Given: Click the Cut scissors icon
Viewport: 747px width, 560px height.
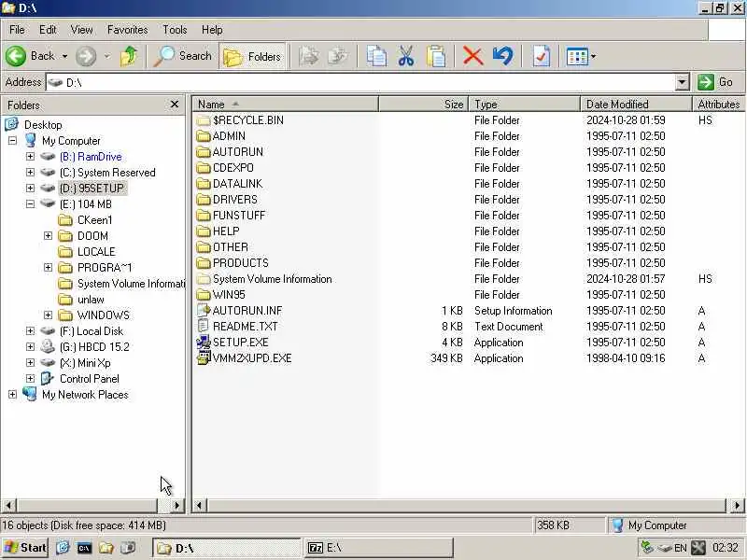Looking at the screenshot, I should [406, 56].
